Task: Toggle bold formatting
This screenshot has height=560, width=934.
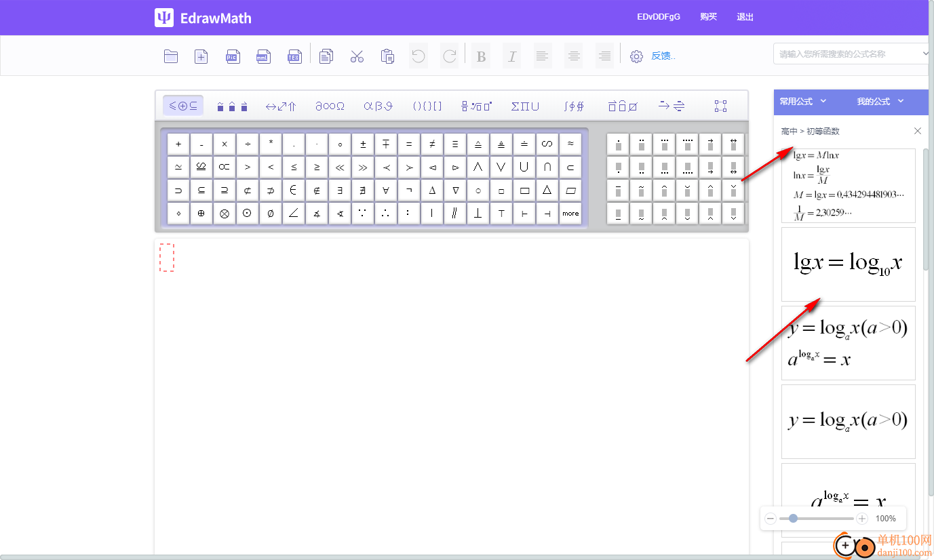Action: [x=481, y=56]
